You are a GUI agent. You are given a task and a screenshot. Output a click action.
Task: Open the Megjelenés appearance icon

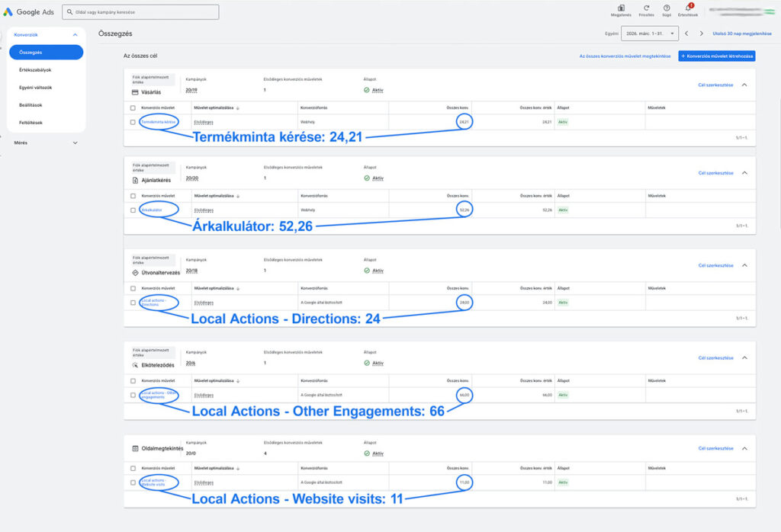[621, 8]
